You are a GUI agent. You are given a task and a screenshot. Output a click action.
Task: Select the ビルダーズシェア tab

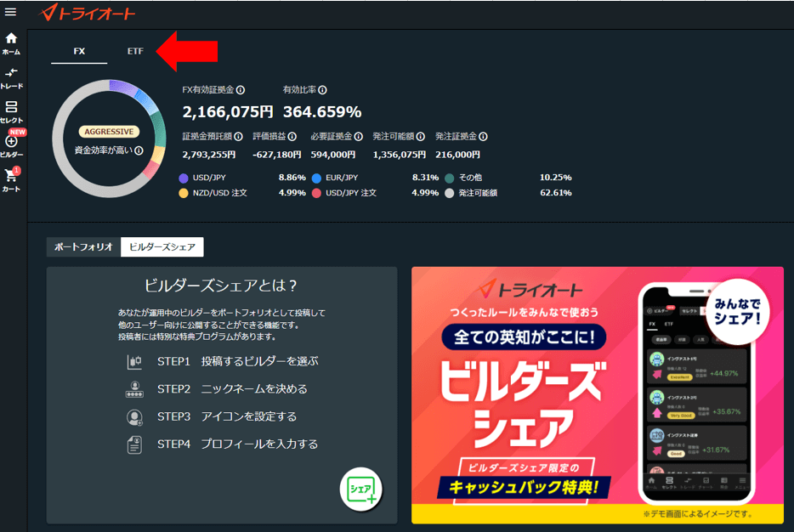[162, 247]
